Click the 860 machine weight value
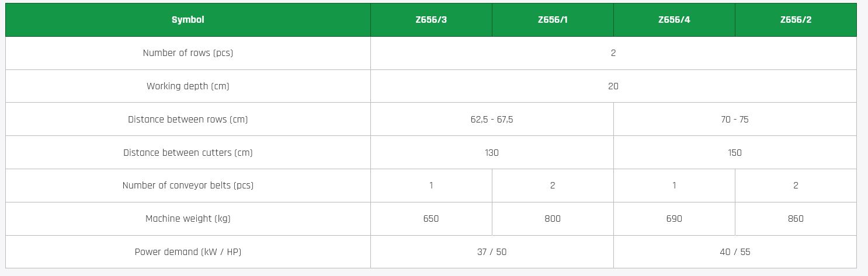The height and width of the screenshot is (276, 868). tap(796, 219)
